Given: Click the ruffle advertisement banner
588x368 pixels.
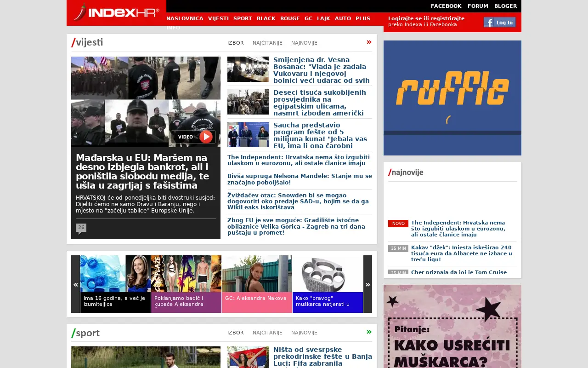Looking at the screenshot, I should coord(452,98).
